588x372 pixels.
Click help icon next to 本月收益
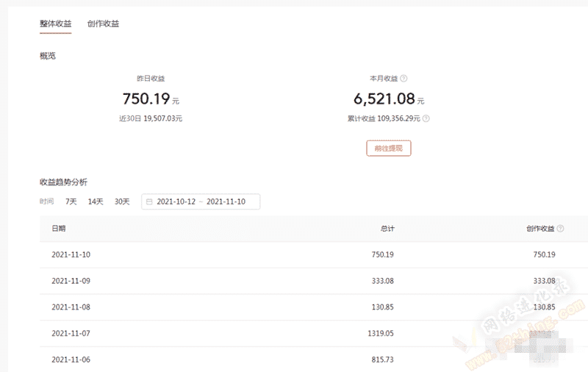click(x=404, y=79)
